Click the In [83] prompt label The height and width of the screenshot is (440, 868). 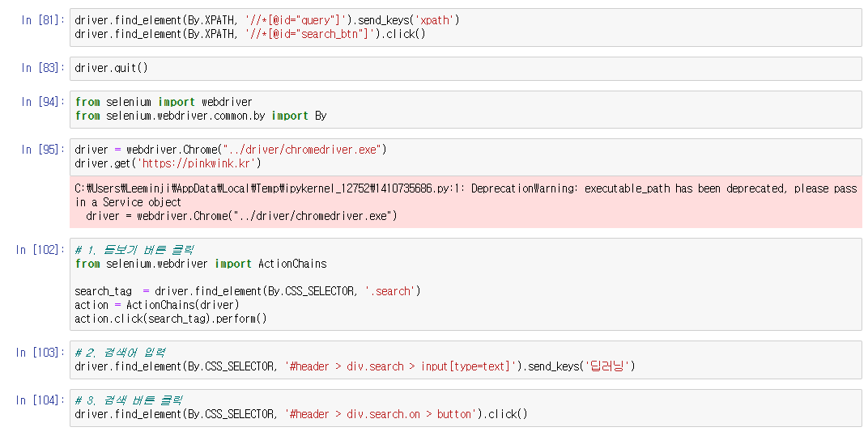[x=42, y=69]
